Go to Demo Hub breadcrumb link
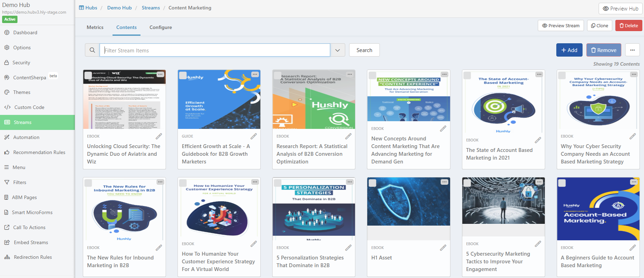The height and width of the screenshot is (278, 644). point(120,8)
